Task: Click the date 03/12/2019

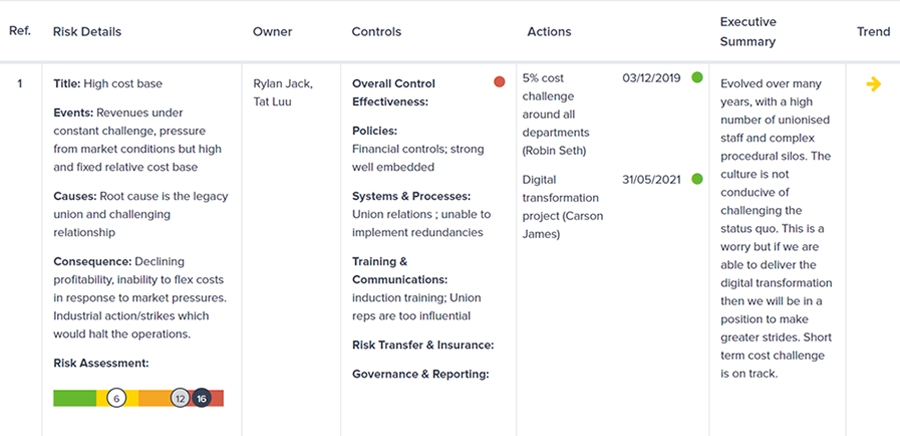Action: (651, 77)
